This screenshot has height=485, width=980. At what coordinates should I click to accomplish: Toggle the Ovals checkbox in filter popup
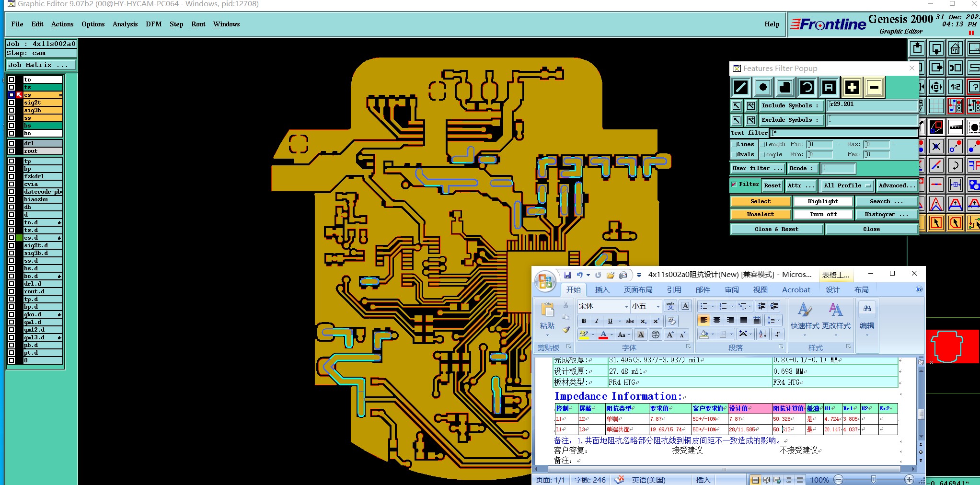coord(734,154)
